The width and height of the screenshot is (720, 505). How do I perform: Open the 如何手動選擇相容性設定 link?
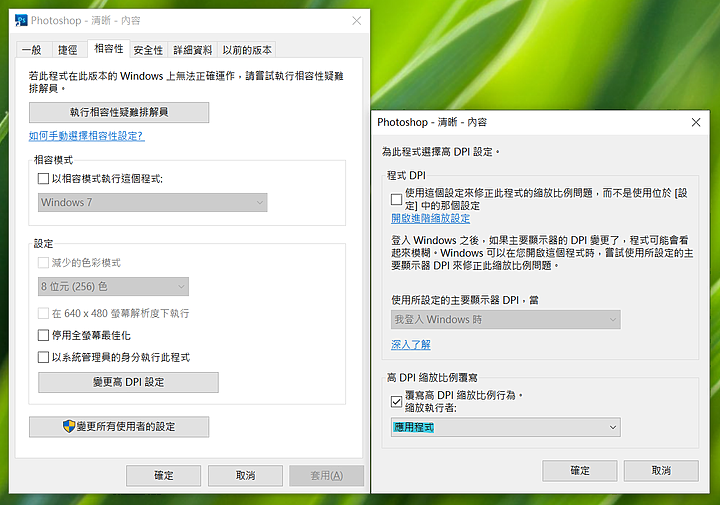tap(86, 136)
